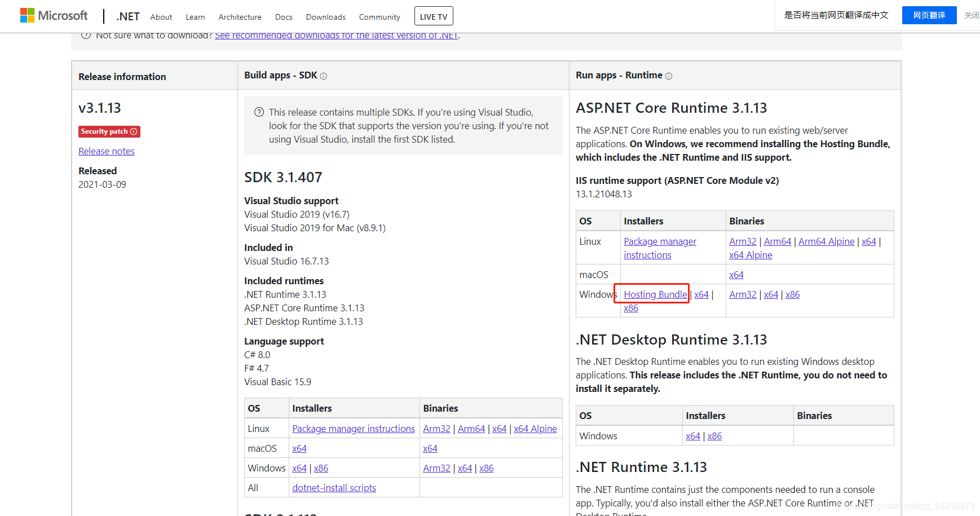
Task: Open the Docs menu item
Action: click(284, 17)
